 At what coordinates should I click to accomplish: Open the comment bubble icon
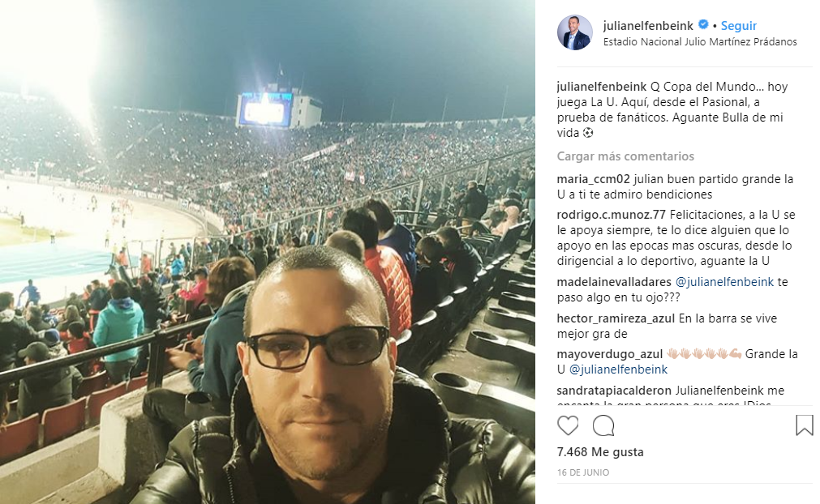click(x=603, y=425)
